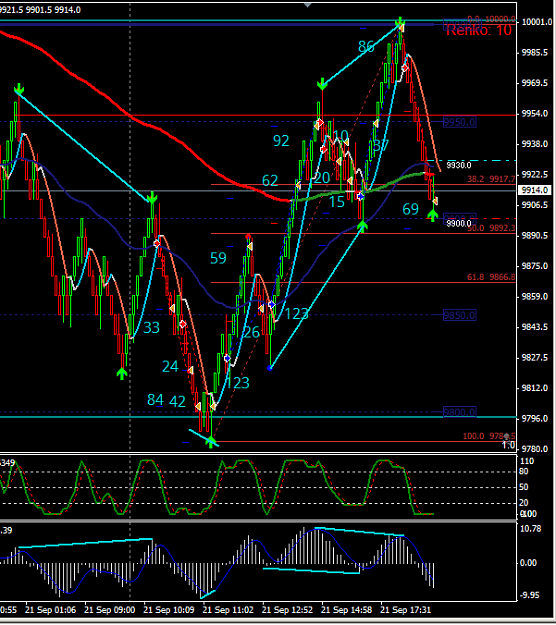
Task: Click the chart shift triangle at top
Action: [x=308, y=5]
